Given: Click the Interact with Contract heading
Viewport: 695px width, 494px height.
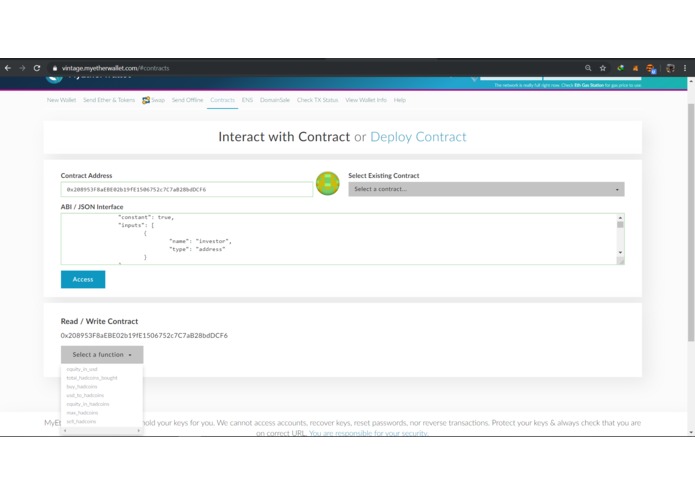Looking at the screenshot, I should (284, 137).
